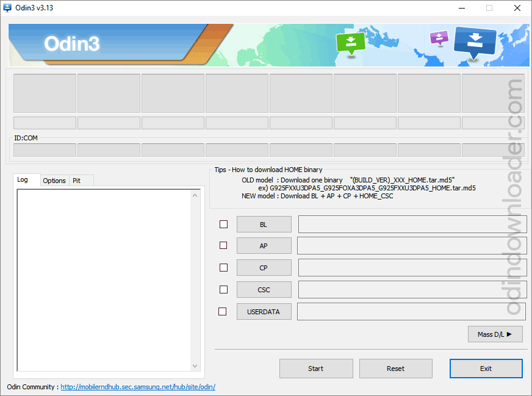
Task: Click the large blue download icon in banner
Action: tap(475, 43)
